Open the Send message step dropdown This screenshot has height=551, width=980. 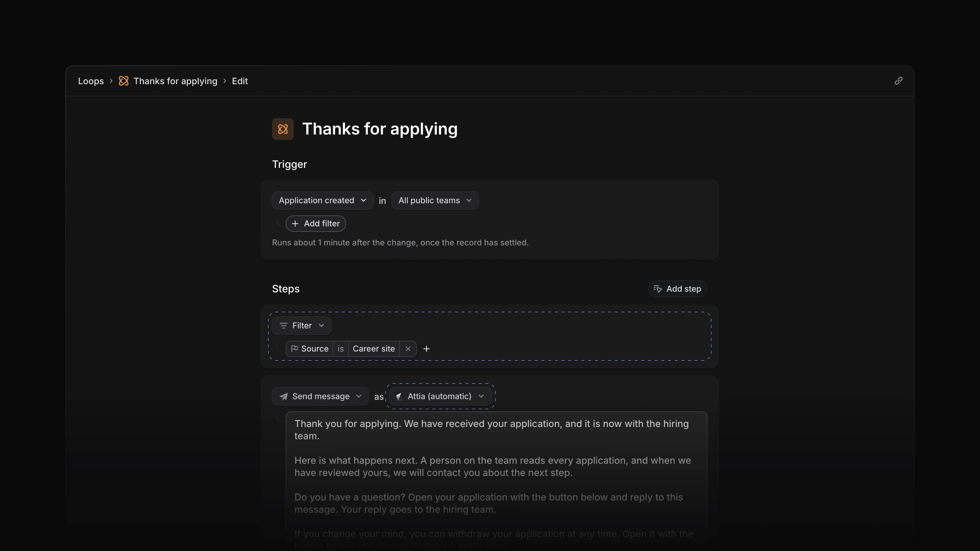click(320, 396)
